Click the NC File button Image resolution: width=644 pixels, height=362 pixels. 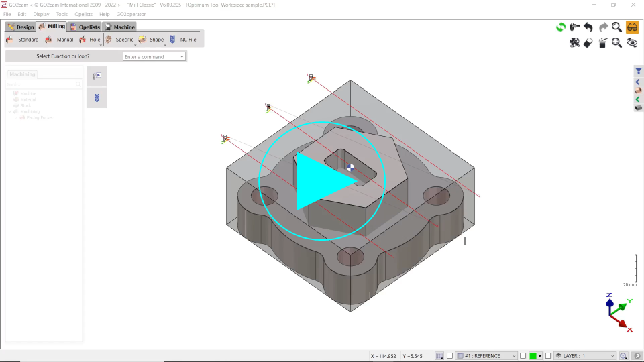point(183,40)
